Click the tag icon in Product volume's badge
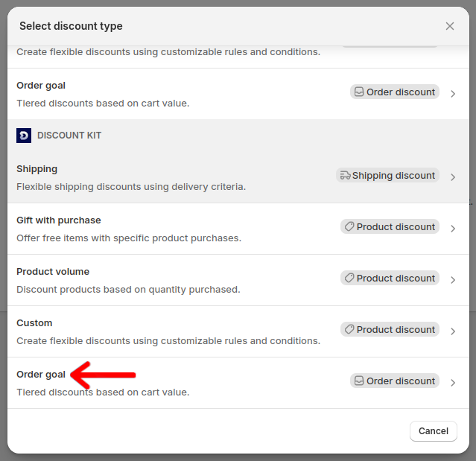476x461 pixels. [348, 279]
